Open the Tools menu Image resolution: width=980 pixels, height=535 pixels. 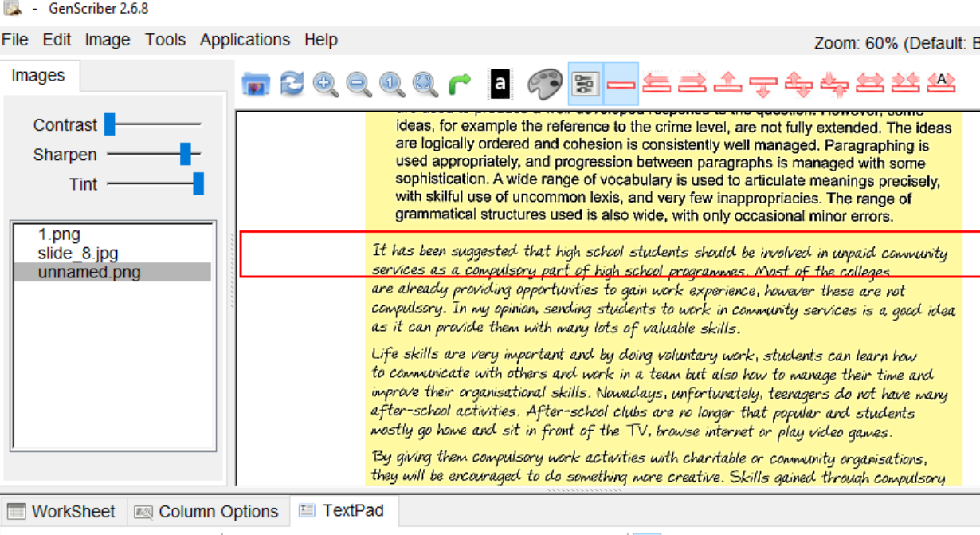point(165,40)
